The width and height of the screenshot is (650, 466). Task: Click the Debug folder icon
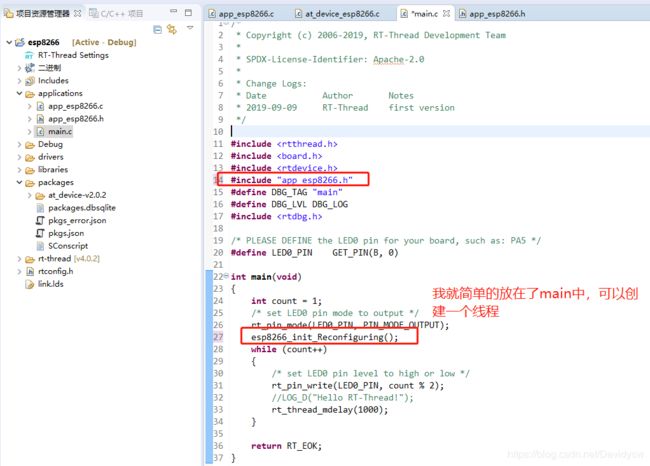tap(29, 145)
